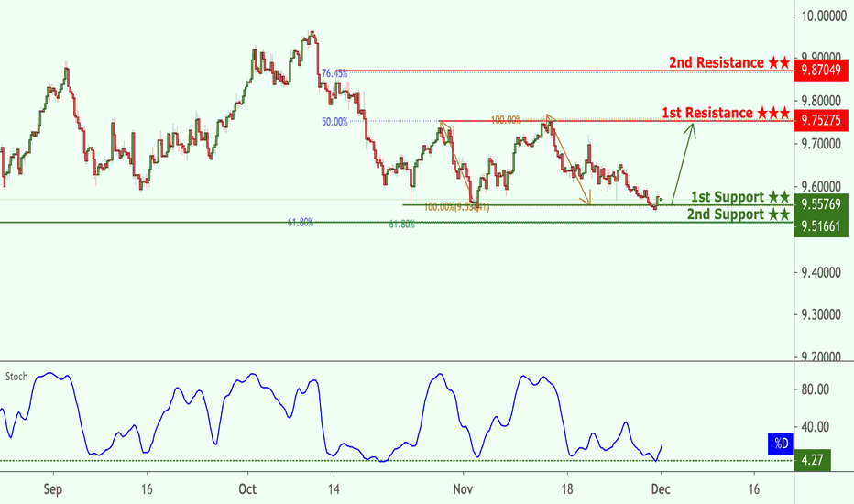Click the 1st Resistance price label 9.75275
The width and height of the screenshot is (854, 504).
point(821,120)
